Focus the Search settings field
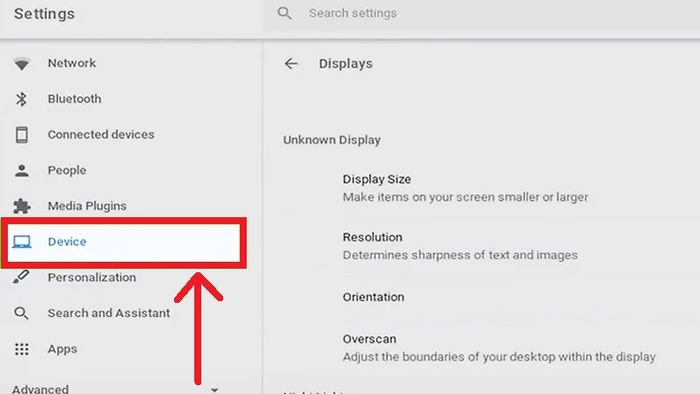700x394 pixels. pyautogui.click(x=481, y=14)
